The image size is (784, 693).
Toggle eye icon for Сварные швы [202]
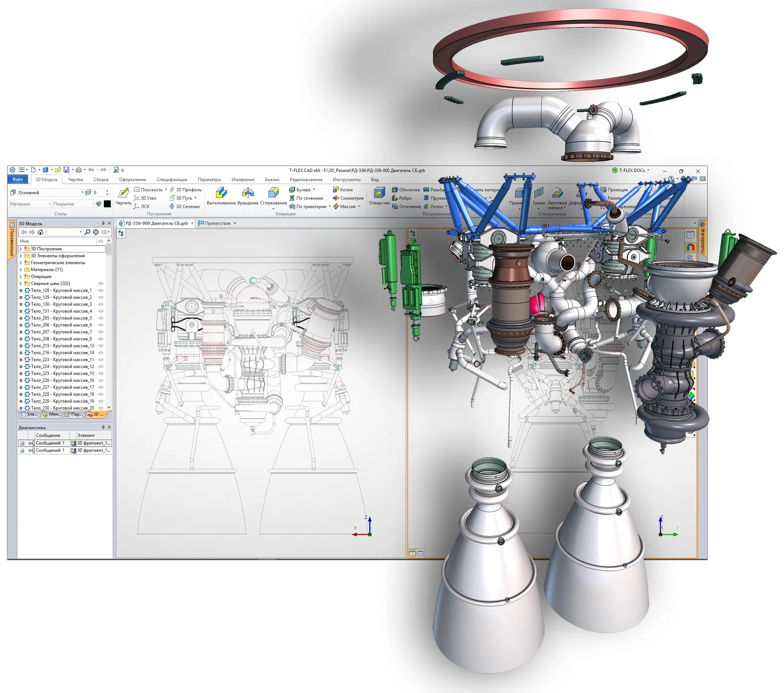tap(101, 283)
